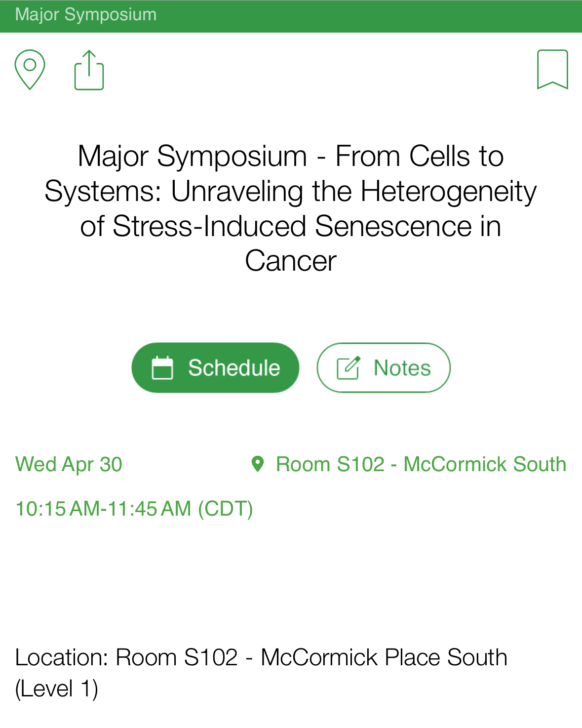The image size is (582, 728).
Task: Toggle the bookmark icon for this session
Action: [552, 69]
